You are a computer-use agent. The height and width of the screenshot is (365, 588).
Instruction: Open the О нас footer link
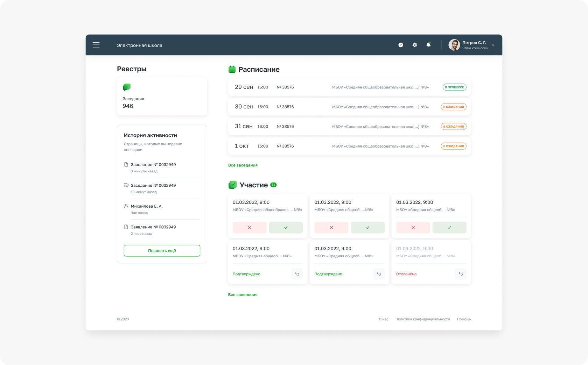click(384, 319)
